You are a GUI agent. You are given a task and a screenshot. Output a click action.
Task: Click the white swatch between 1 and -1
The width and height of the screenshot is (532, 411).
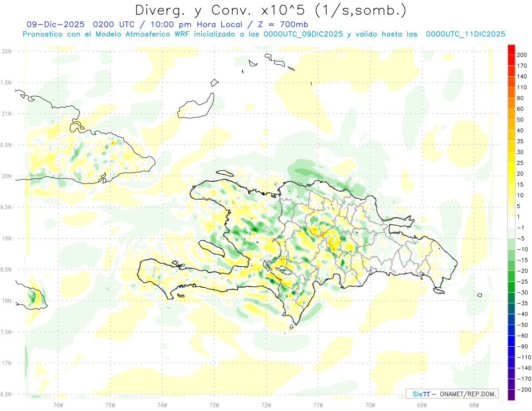click(511, 222)
